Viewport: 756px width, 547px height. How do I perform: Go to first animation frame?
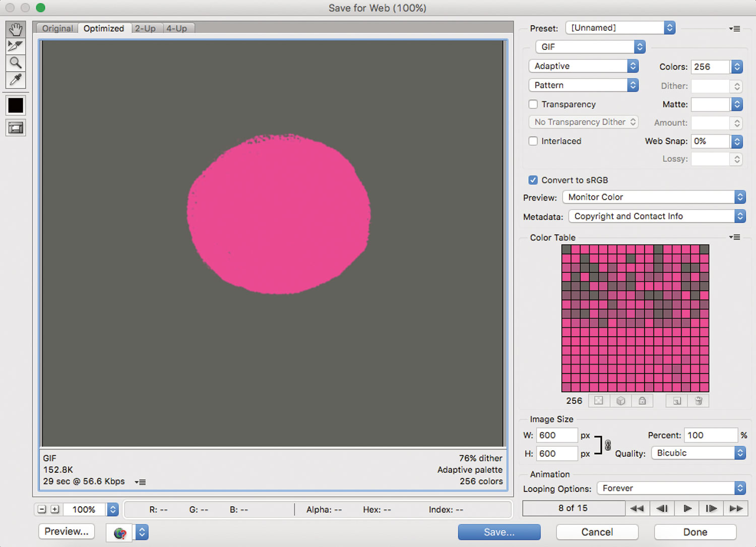637,508
